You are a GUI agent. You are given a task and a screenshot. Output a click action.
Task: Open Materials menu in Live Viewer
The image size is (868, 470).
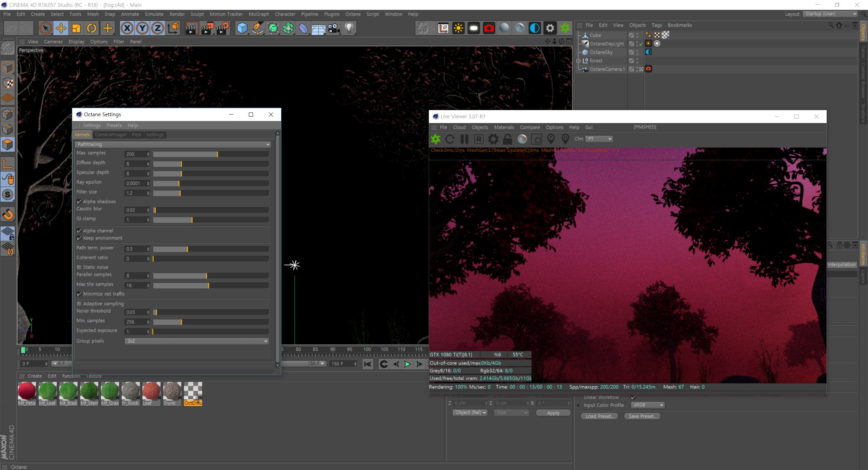click(504, 127)
